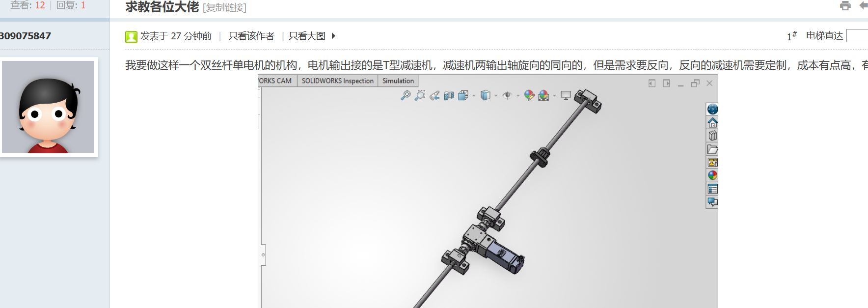Image resolution: width=868 pixels, height=308 pixels.
Task: Click the Edit Appearance color ball icon
Action: (x=529, y=96)
